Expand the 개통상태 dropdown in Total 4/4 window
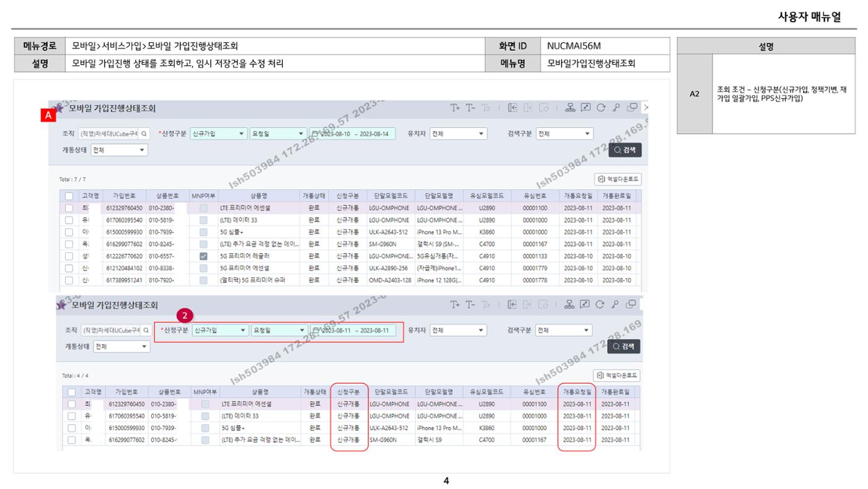 click(122, 346)
